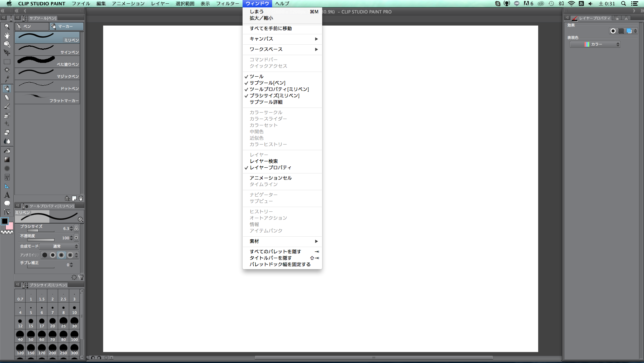Select the Frame Border tool
Viewport: 644px width, 363px height.
point(7,177)
